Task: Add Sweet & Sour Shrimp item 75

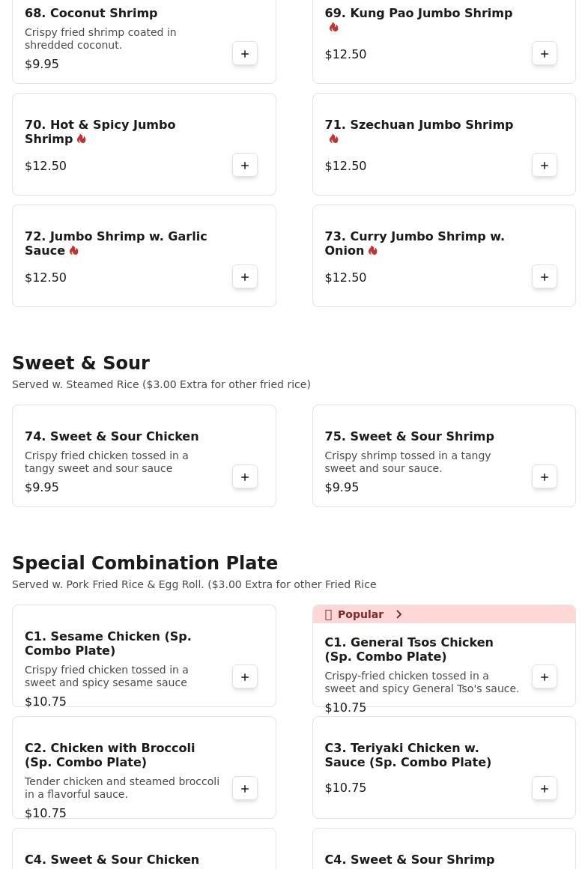Action: [x=545, y=477]
